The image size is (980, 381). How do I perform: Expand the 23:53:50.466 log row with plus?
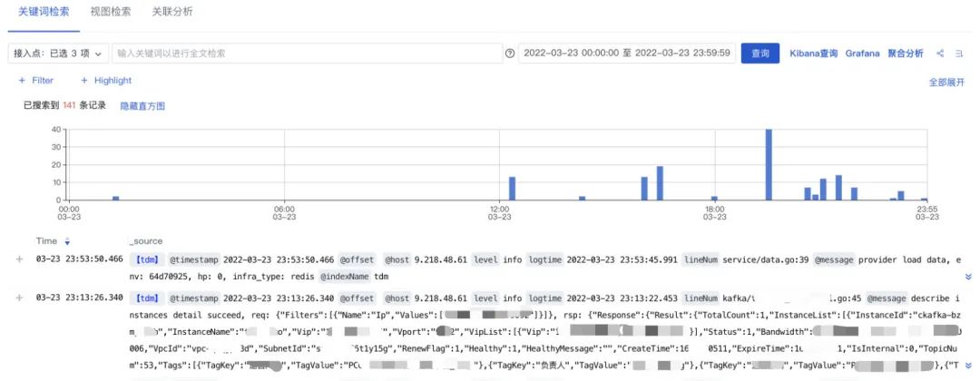19,259
